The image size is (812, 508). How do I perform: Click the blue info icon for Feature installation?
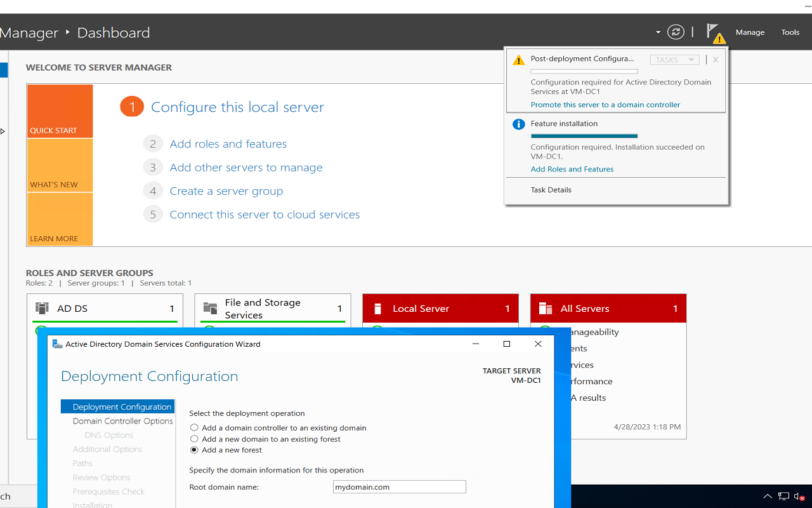519,124
